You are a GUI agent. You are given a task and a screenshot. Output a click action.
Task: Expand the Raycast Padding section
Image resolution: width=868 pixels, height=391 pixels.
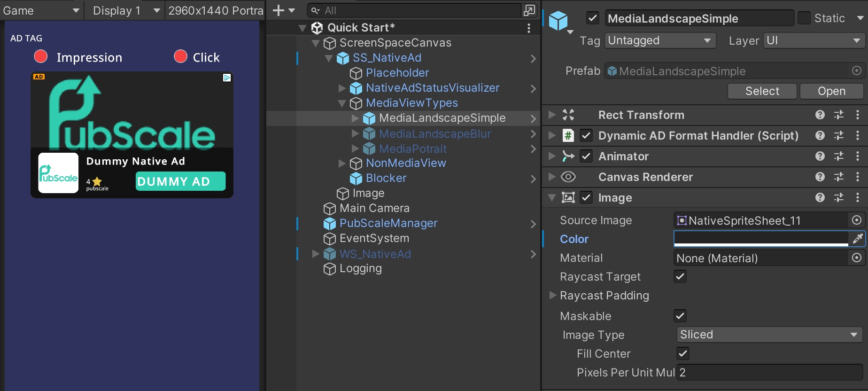click(553, 295)
